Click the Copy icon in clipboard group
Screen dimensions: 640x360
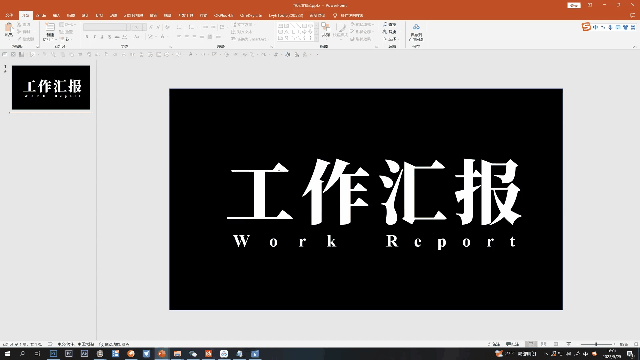(19, 31)
